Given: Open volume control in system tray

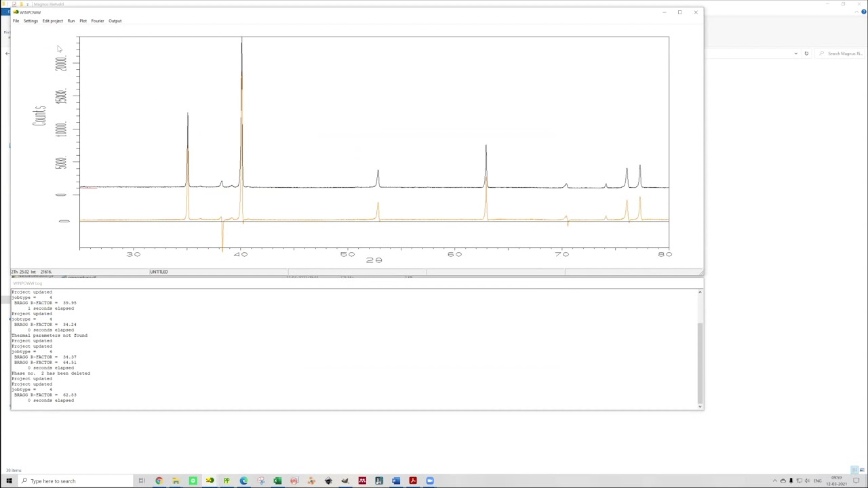Looking at the screenshot, I should point(807,481).
